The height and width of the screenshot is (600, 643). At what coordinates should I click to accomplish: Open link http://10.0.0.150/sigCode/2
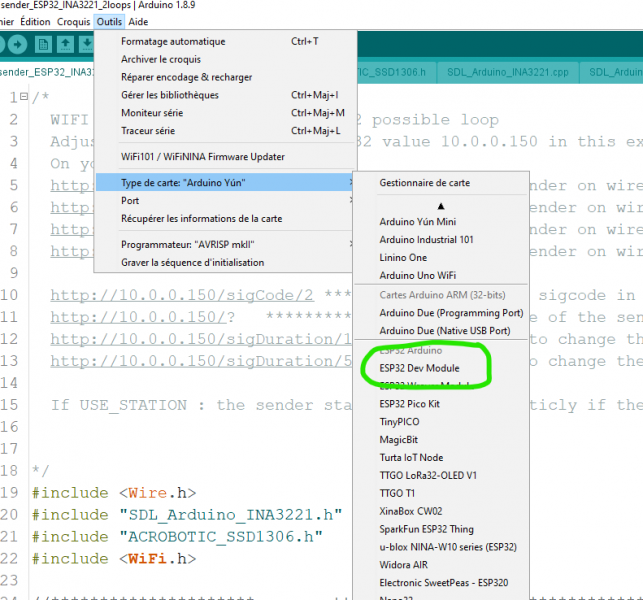click(x=182, y=295)
